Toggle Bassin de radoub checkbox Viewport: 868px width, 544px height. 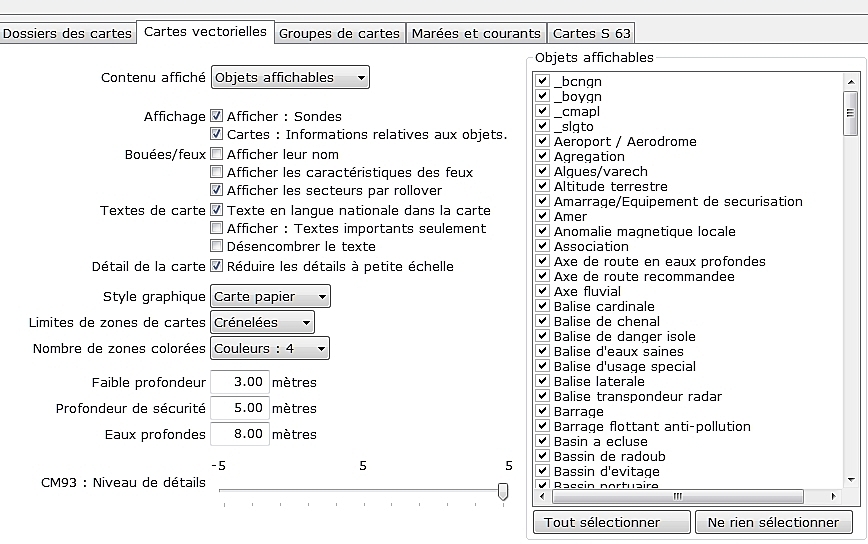point(542,455)
